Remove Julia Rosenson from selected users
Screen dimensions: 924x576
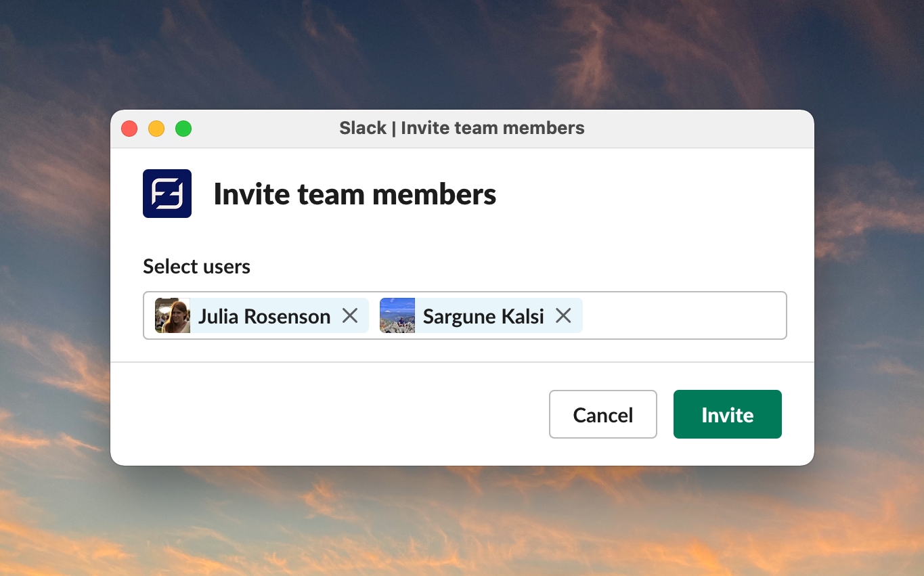[x=350, y=315]
